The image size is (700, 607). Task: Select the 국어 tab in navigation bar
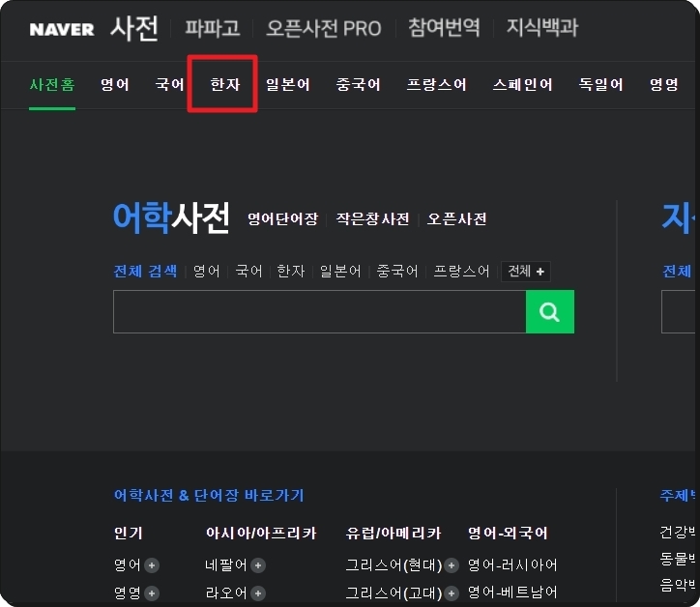(x=169, y=84)
